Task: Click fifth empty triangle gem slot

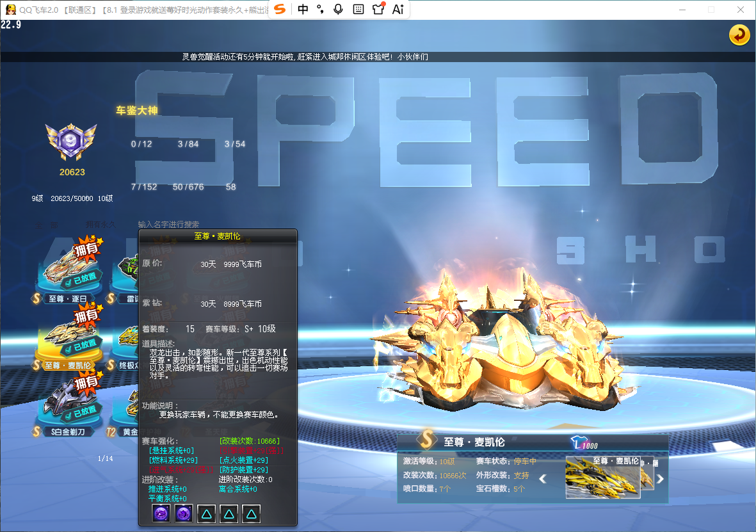Action: (251, 513)
